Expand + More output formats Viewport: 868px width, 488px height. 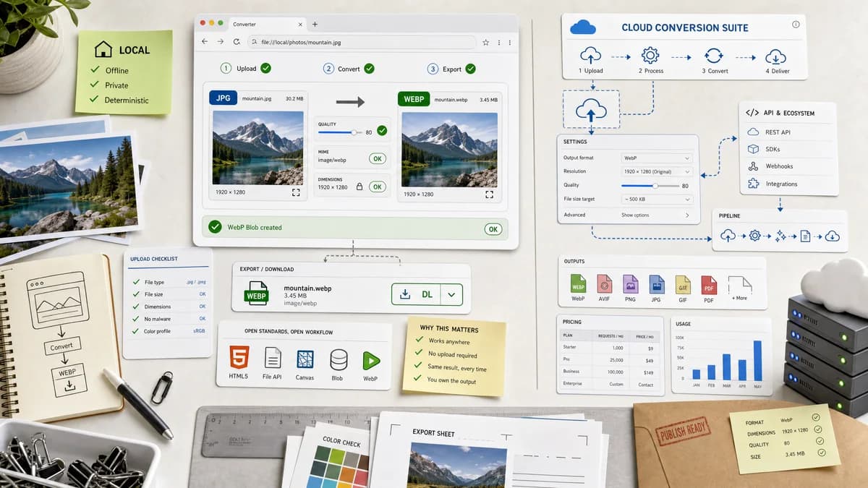[739, 286]
